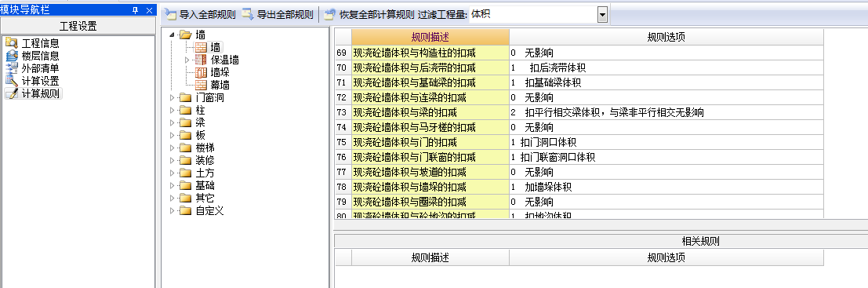Click option cell 扣门洞口体积
868x288 pixels.
click(x=666, y=142)
